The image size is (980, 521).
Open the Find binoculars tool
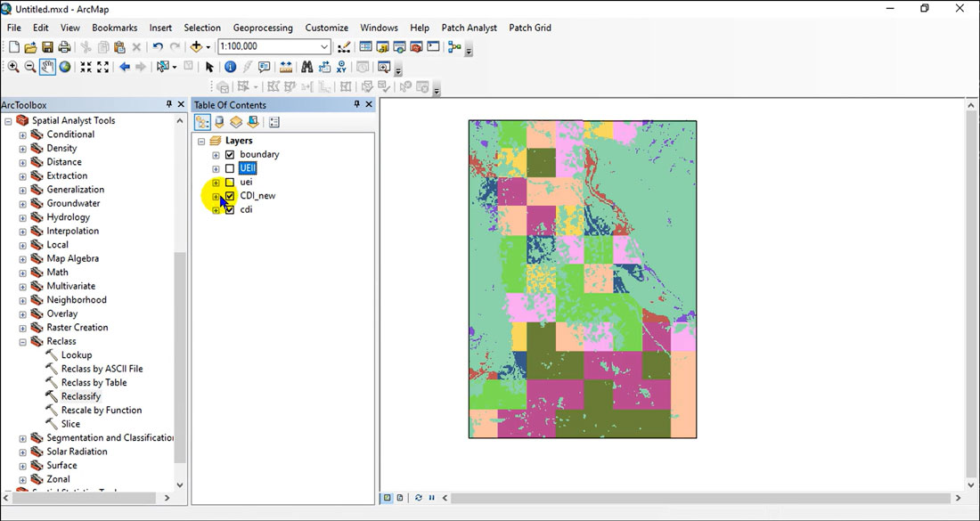(307, 67)
